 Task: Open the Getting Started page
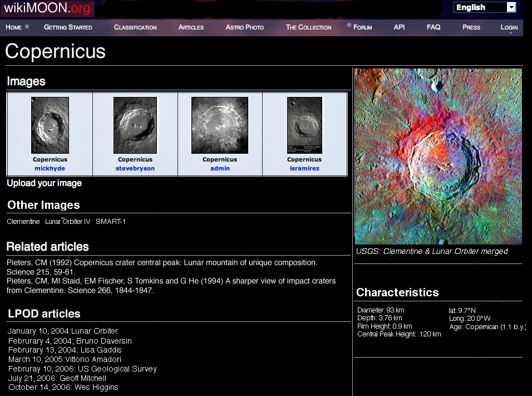[x=68, y=27]
